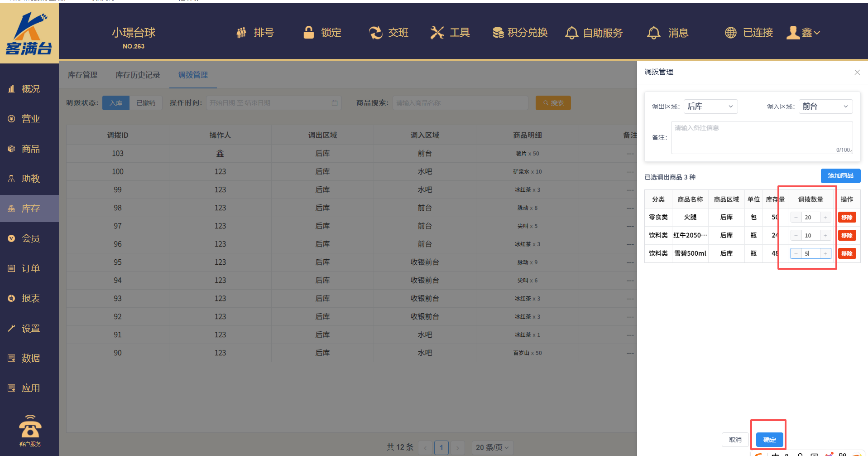Open 自助服务 bell icon
This screenshot has width=868, height=456.
pyautogui.click(x=572, y=33)
